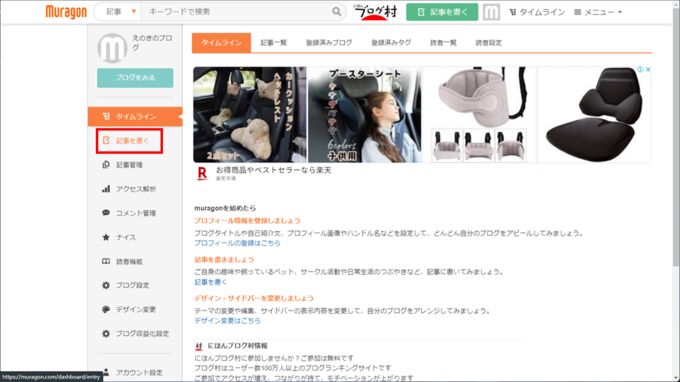Image resolution: width=680 pixels, height=382 pixels.
Task: Open the プロフィールの登録はこちら link
Action: pos(237,243)
